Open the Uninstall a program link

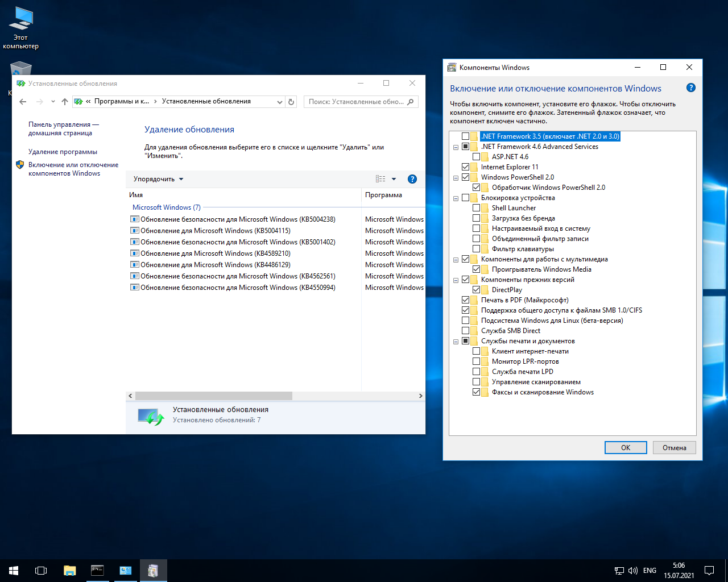pyautogui.click(x=63, y=152)
